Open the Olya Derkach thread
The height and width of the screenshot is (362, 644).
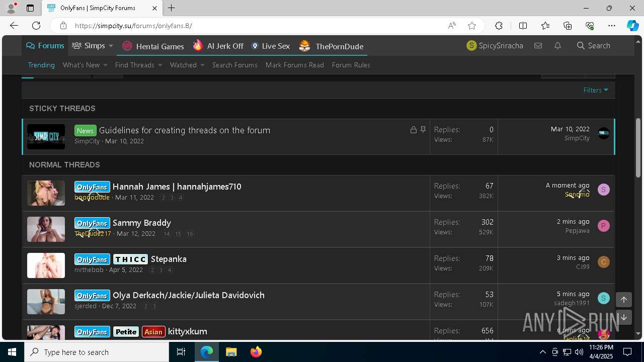pyautogui.click(x=189, y=295)
